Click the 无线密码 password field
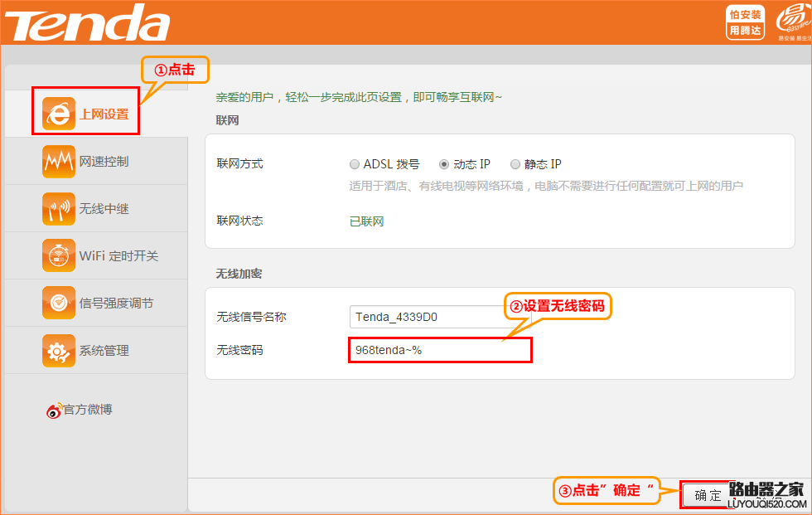 440,350
